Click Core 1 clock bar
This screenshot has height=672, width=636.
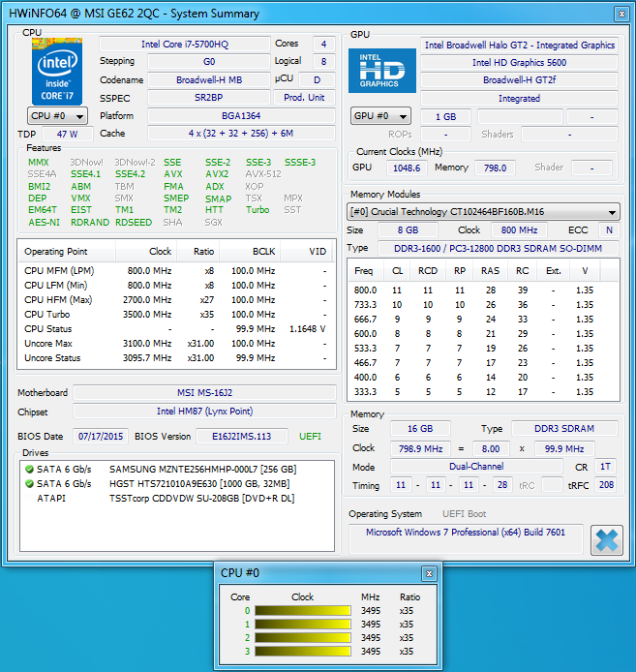tap(303, 624)
